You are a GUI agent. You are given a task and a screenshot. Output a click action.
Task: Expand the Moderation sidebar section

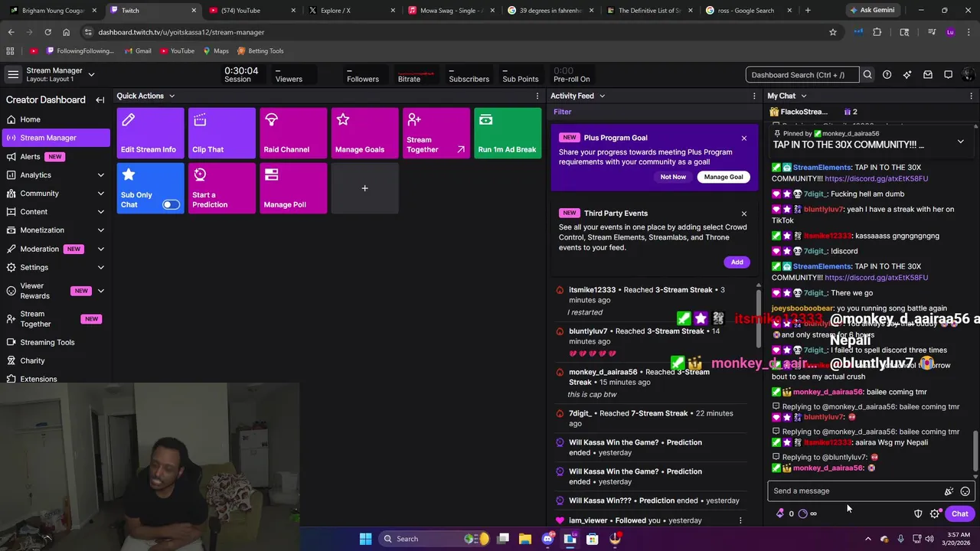click(100, 249)
